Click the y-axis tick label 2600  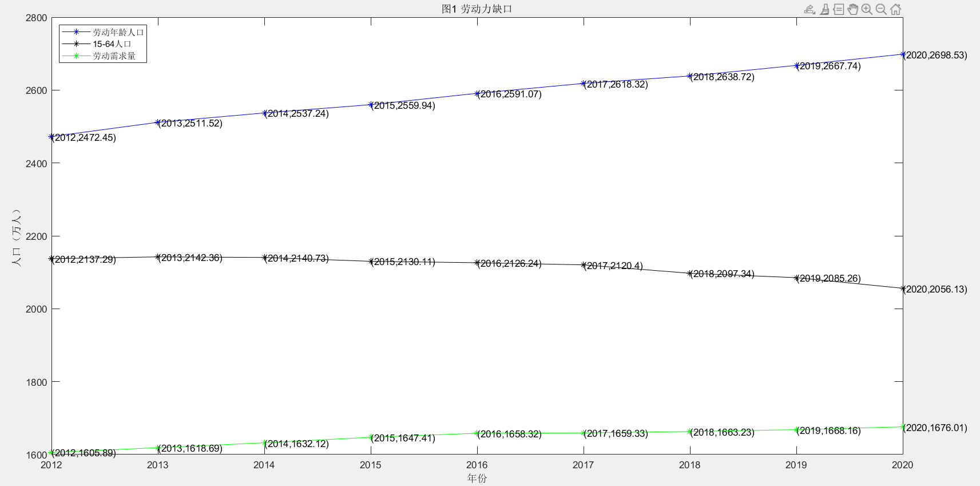point(37,90)
